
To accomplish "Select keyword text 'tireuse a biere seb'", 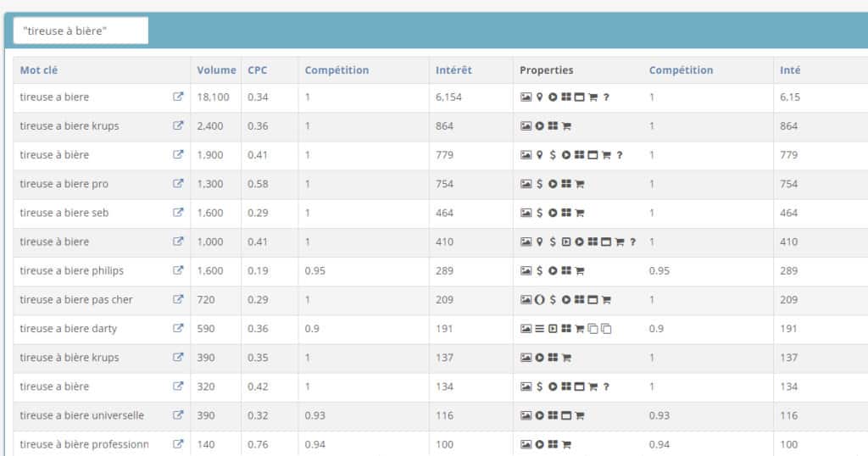I will point(64,213).
